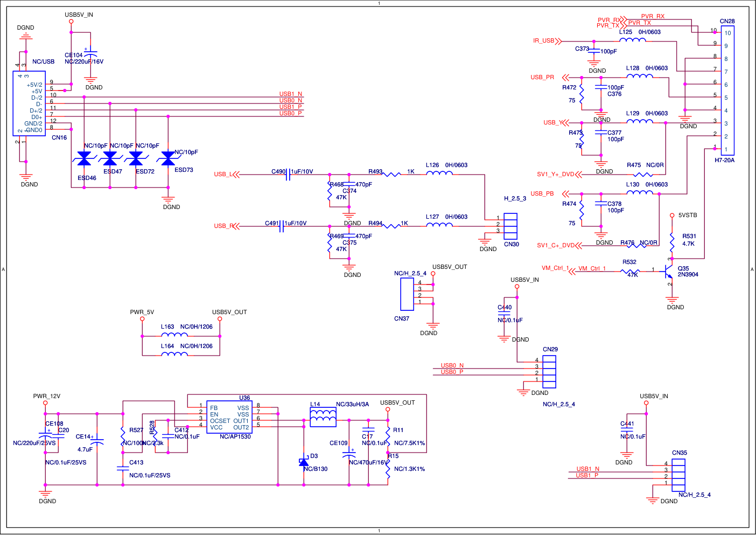Select the L126 inductor symbol
The image size is (756, 535).
pos(439,173)
